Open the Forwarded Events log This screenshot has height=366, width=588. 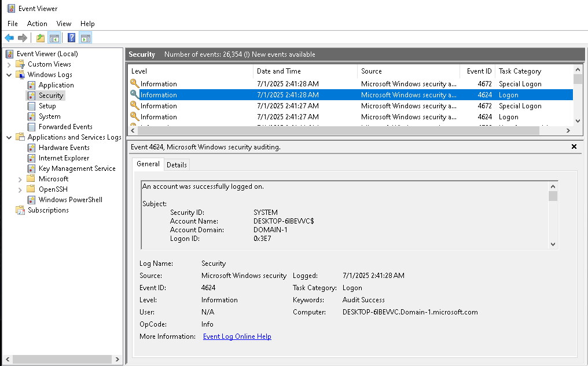[x=65, y=127]
